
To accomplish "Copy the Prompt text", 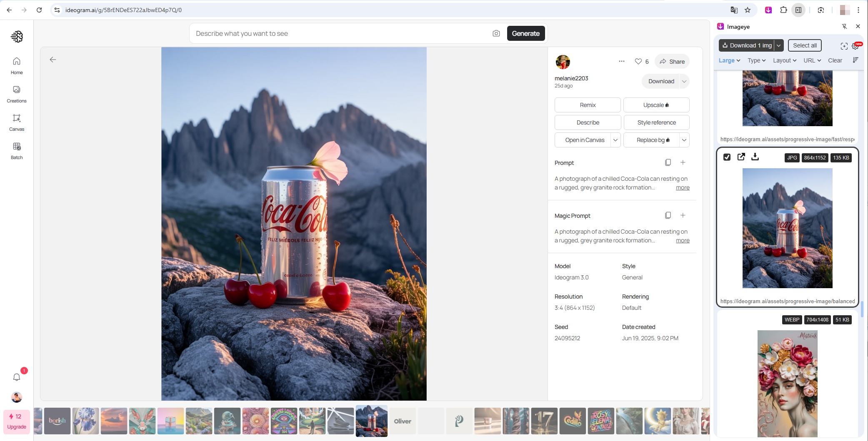I will coord(668,162).
